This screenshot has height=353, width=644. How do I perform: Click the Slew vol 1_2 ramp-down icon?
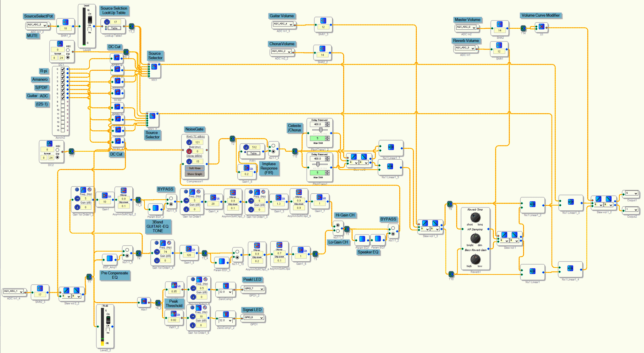[608, 199]
